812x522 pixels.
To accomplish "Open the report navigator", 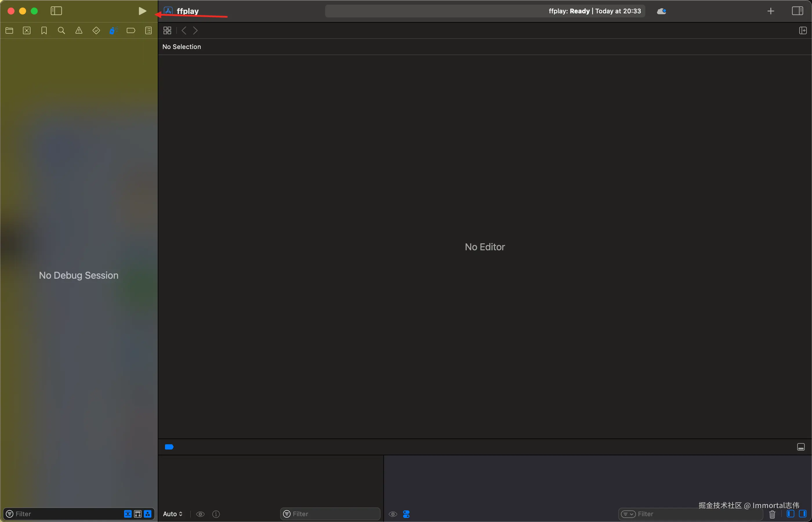I will 148,31.
